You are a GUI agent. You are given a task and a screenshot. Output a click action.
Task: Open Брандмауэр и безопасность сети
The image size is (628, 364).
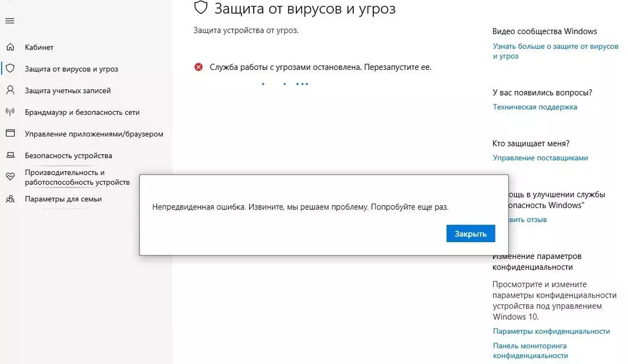pos(82,112)
